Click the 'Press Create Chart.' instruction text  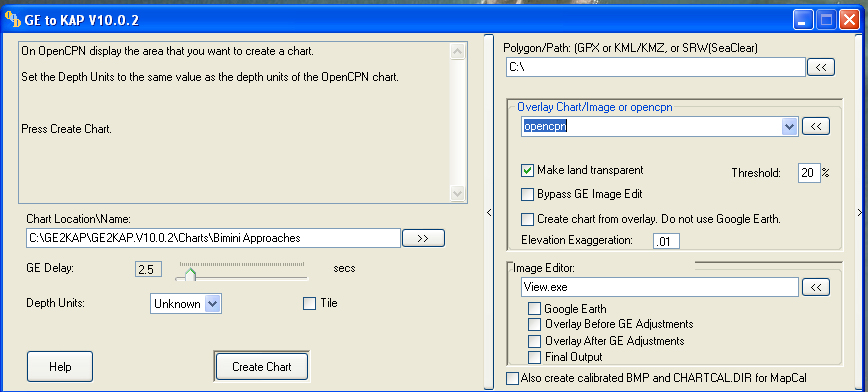(x=66, y=130)
